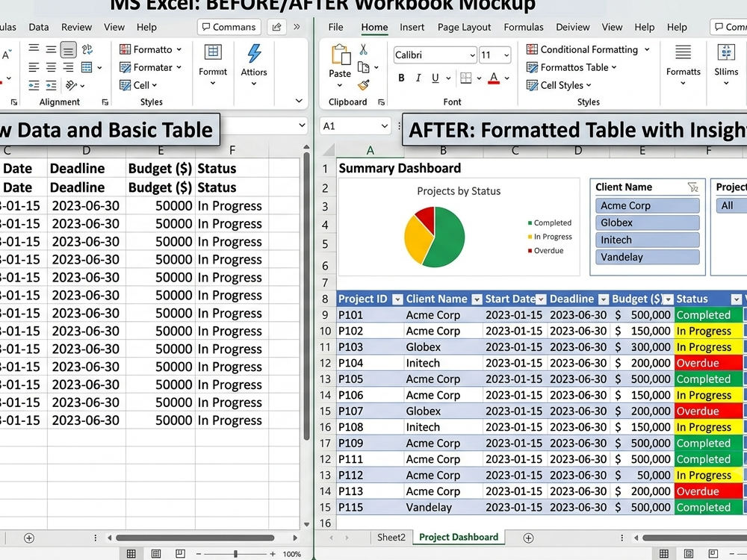The image size is (747, 560).
Task: Click the left window vertical scrollbar
Action: coord(306,295)
